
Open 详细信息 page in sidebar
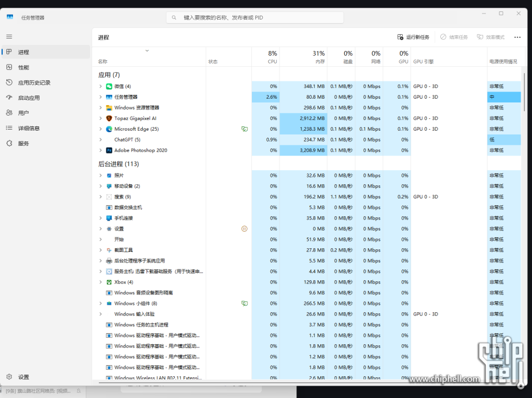pyautogui.click(x=29, y=129)
